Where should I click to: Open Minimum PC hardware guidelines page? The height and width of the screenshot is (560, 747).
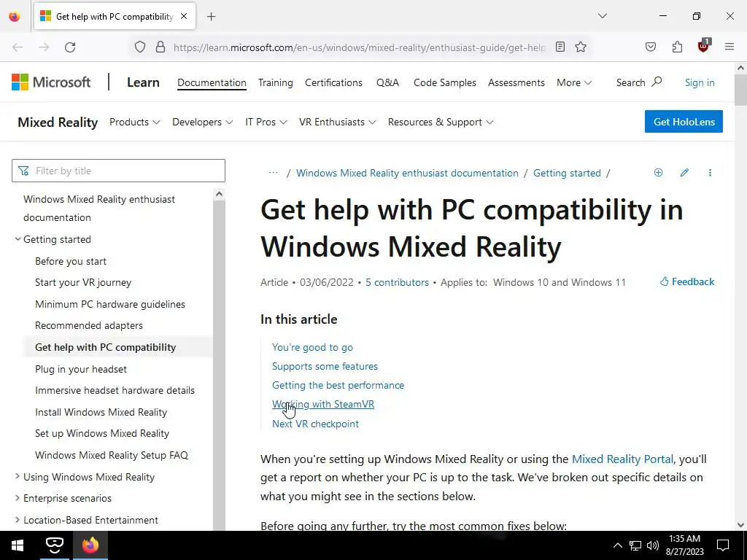[x=110, y=304]
